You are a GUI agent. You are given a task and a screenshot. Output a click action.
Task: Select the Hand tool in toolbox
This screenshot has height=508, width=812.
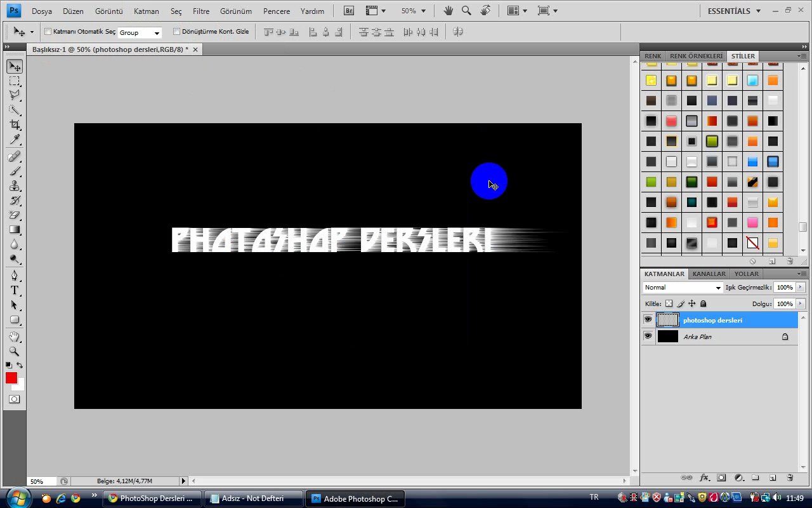coord(15,337)
